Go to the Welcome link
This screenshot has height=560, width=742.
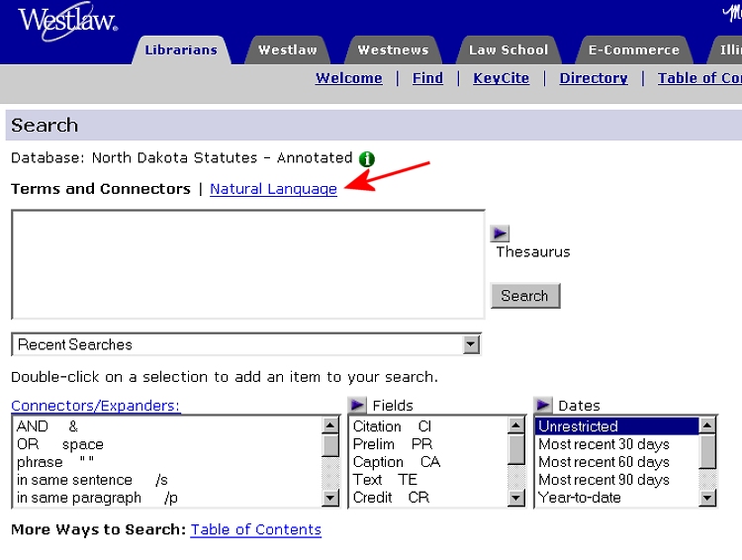[349, 78]
